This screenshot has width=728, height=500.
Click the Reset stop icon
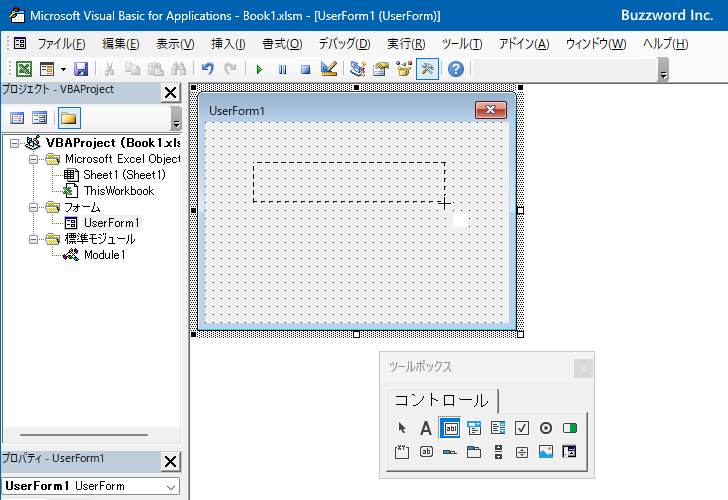point(305,70)
